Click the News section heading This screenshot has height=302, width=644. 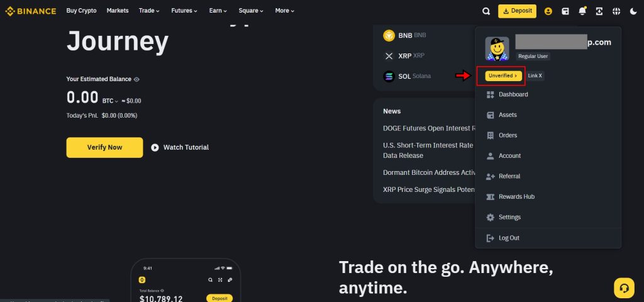[392, 111]
